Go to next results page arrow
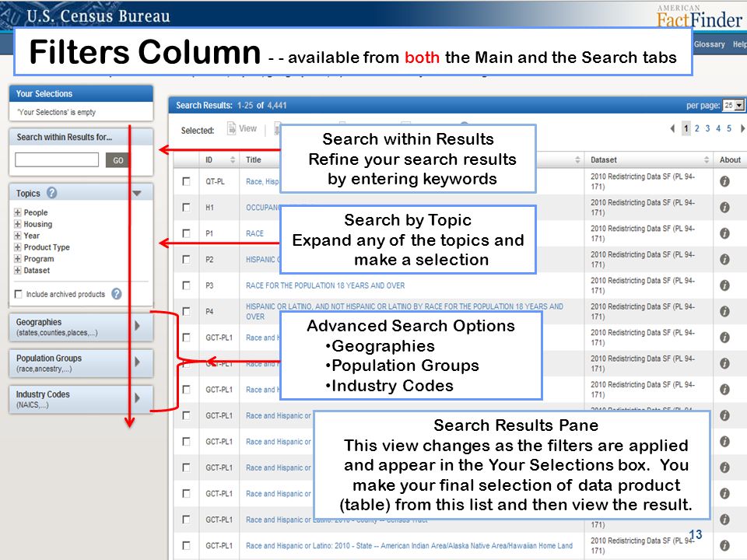The height and width of the screenshot is (560, 747). tap(742, 128)
